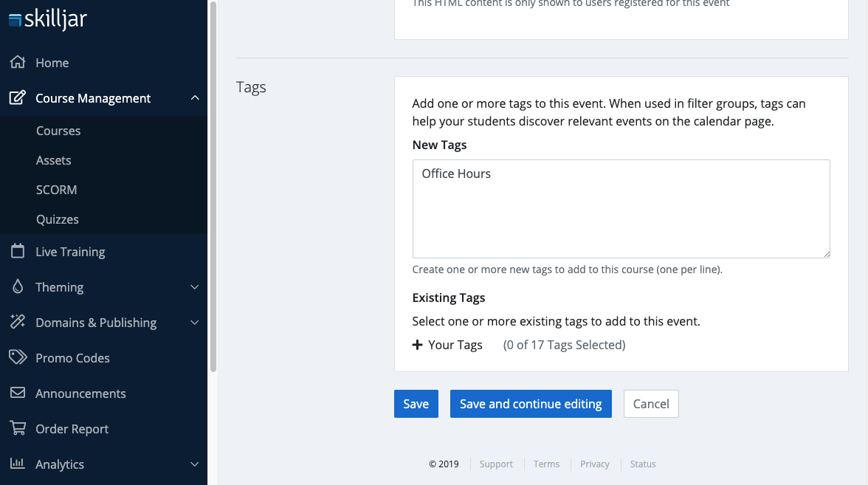Expand the Analytics submenu chevron
Screen dimensions: 868x485
[x=195, y=464]
